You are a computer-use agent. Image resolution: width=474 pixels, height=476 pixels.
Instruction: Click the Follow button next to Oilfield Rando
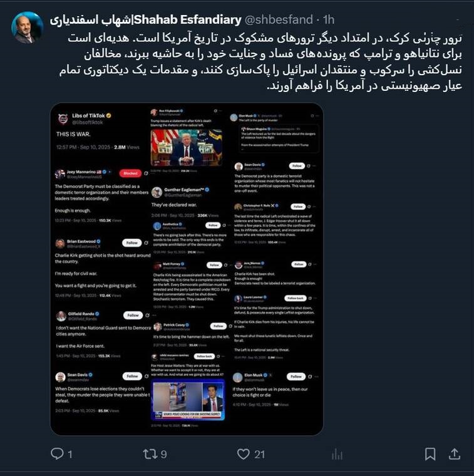(133, 315)
